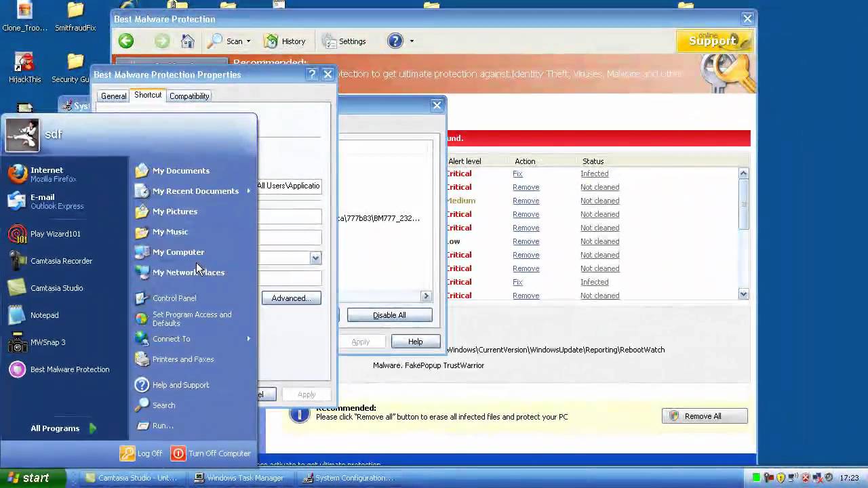This screenshot has width=868, height=488.
Task: Switch to System Configuration taskbar button
Action: tap(349, 478)
